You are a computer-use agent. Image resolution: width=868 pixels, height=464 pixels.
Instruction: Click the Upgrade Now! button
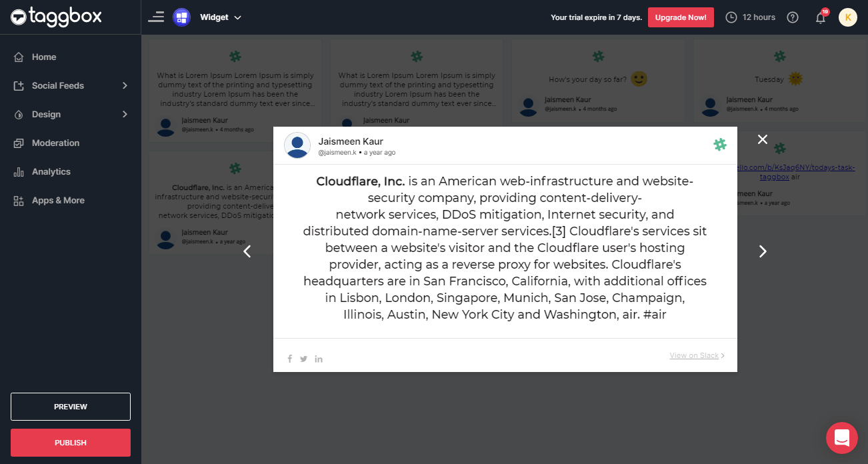pos(681,17)
